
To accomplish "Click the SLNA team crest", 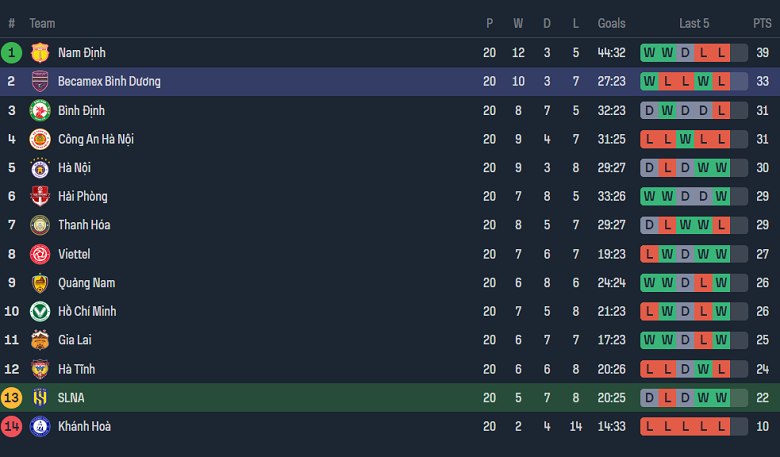I will (x=40, y=398).
